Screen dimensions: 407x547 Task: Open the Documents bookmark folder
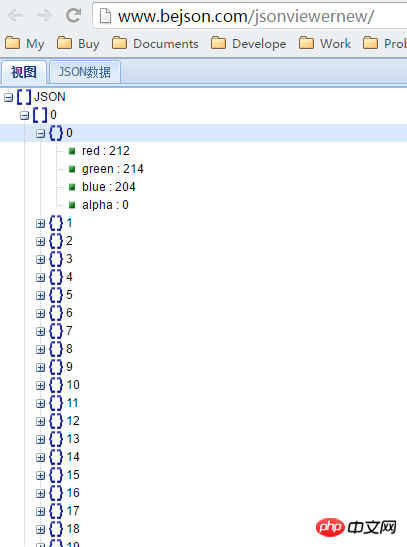pos(155,44)
